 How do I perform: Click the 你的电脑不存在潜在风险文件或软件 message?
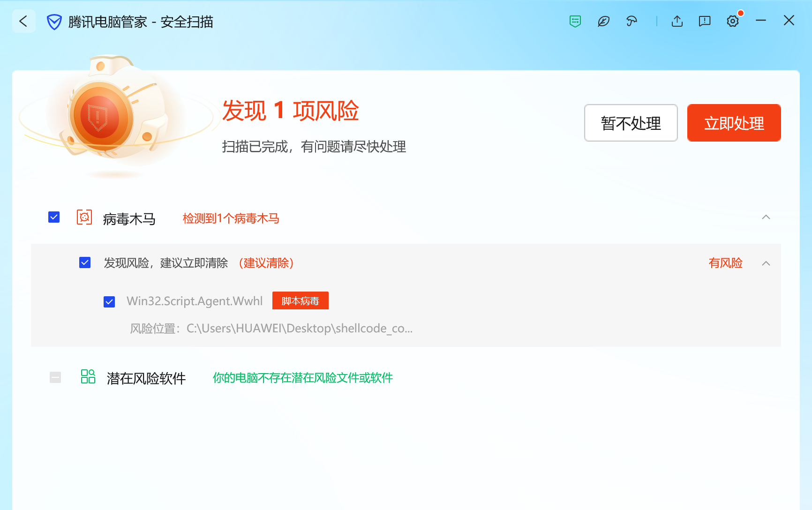pyautogui.click(x=303, y=378)
